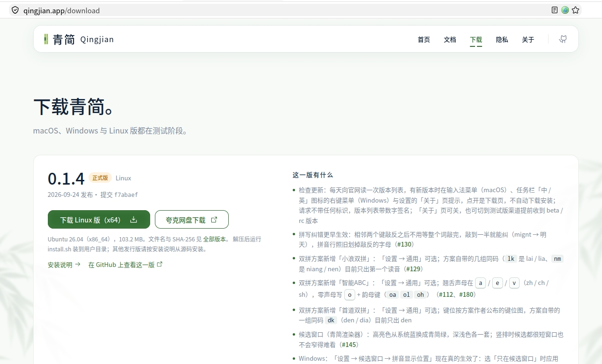
Task: Open issue link #129
Action: tap(413, 269)
